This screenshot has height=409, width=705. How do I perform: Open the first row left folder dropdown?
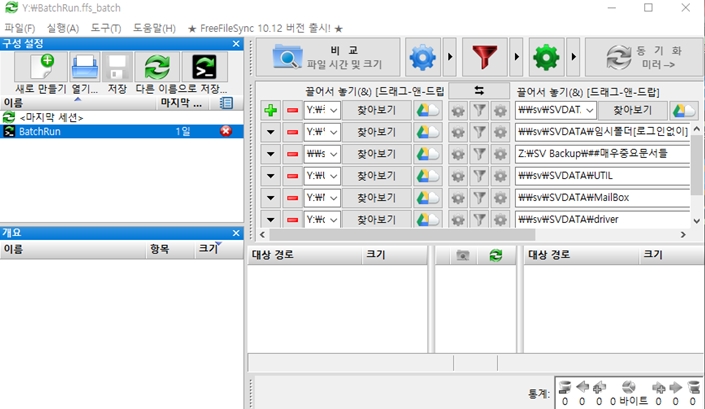pos(334,111)
